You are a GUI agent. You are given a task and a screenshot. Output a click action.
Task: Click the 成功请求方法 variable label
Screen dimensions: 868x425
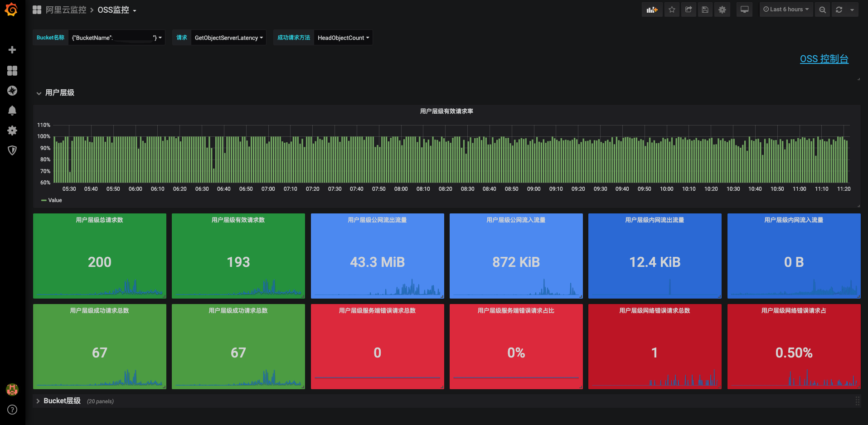(x=294, y=38)
